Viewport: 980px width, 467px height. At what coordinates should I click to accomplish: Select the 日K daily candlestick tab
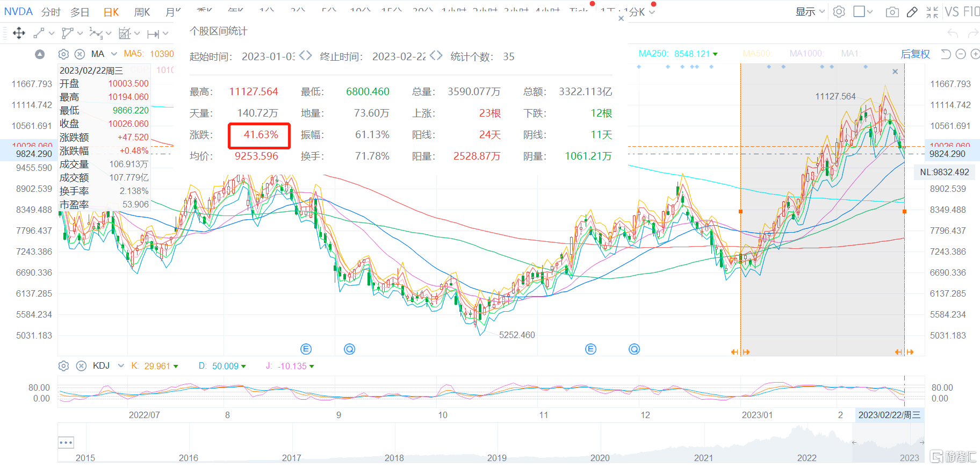point(111,12)
